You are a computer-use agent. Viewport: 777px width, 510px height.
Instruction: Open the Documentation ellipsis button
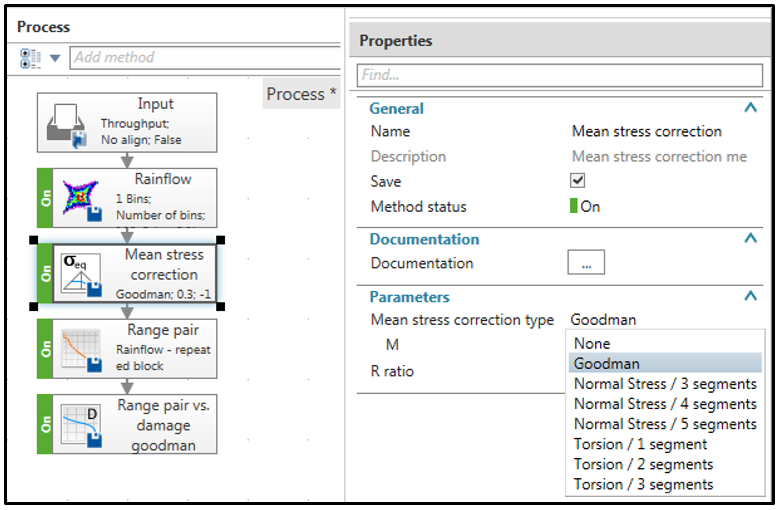pyautogui.click(x=586, y=264)
